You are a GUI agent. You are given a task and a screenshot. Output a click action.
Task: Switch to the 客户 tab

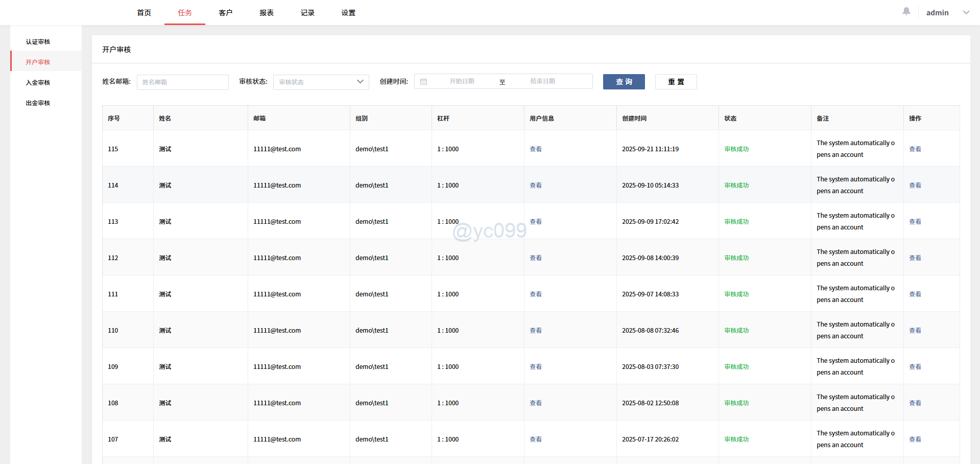click(226, 13)
